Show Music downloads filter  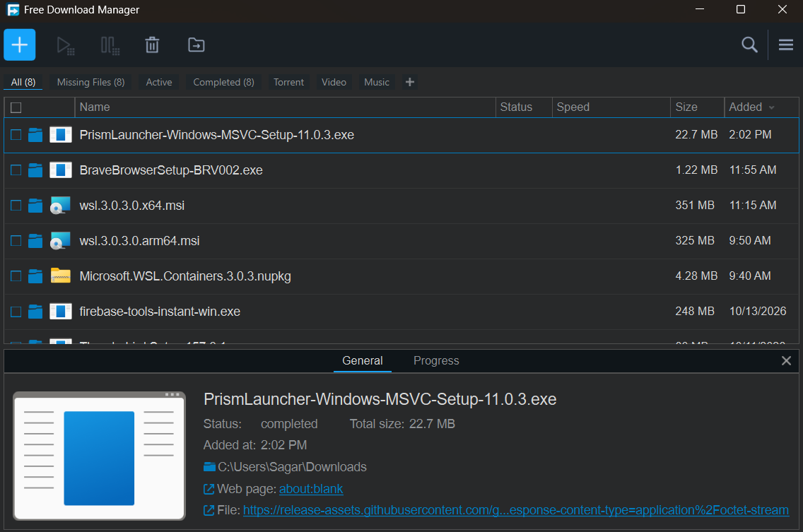(376, 82)
